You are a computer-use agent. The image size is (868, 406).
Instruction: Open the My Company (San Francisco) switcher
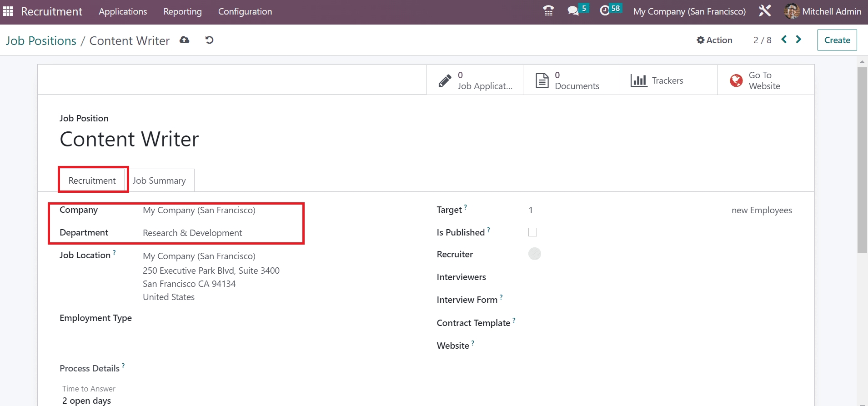coord(689,11)
